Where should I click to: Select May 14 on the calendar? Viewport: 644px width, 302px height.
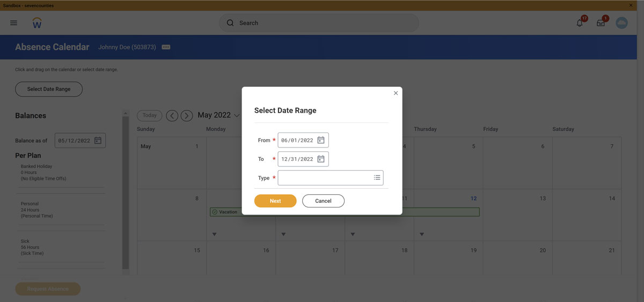click(x=587, y=215)
